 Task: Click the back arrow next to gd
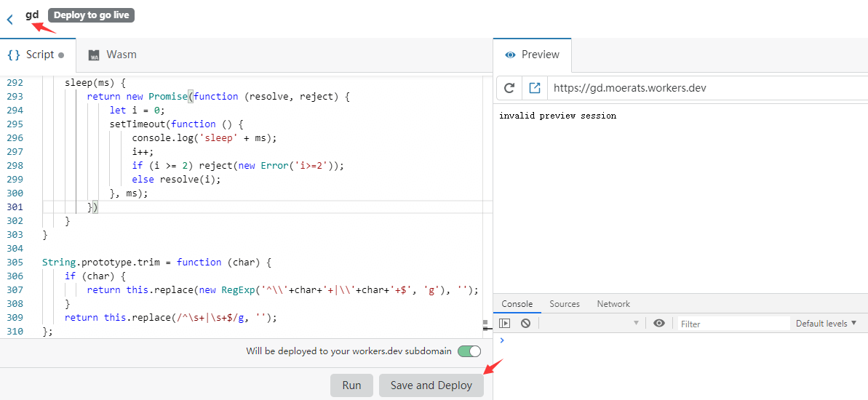tap(9, 20)
